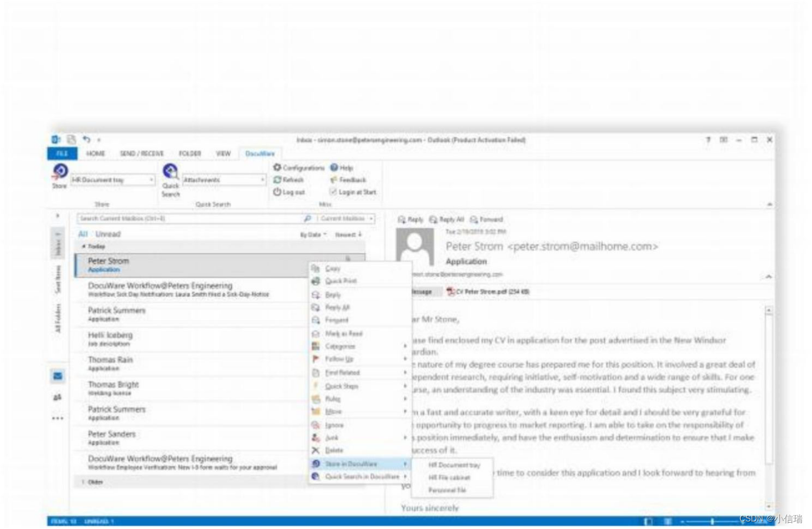Click the DocuWare Store button in the ribbon
The height and width of the screenshot is (529, 812).
[60, 176]
